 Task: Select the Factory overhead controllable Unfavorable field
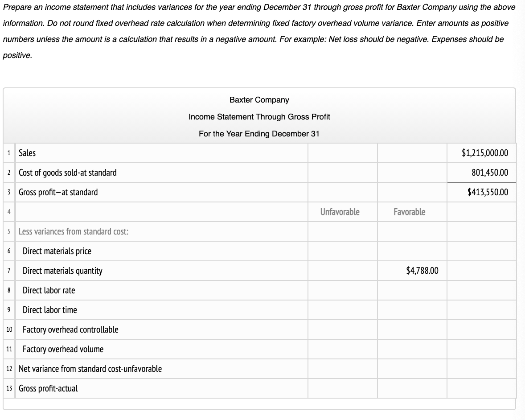[x=342, y=329]
